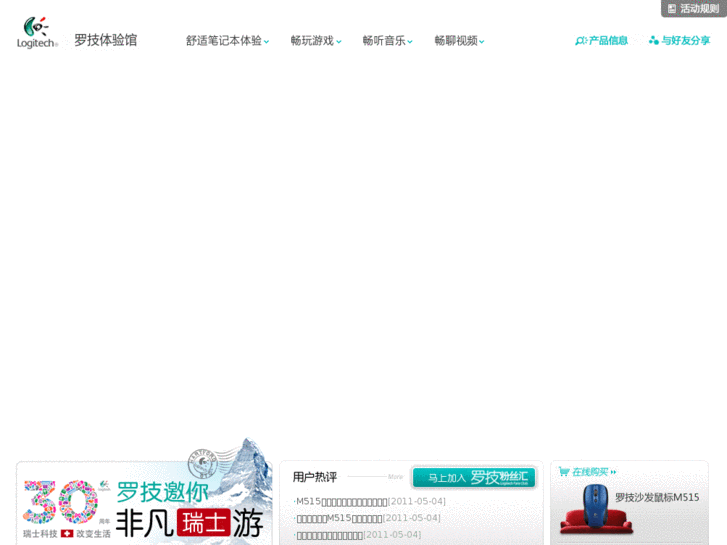This screenshot has height=545, width=727.
Task: Expand the chevron next to 畅听音乐
Action: [x=410, y=42]
